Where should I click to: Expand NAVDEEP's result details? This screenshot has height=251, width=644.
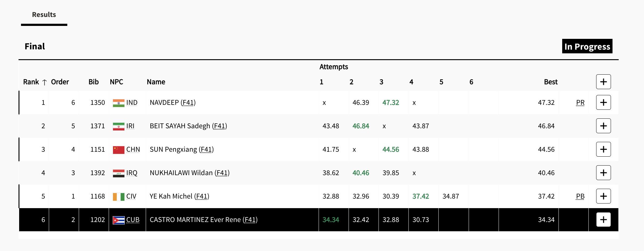coord(603,102)
